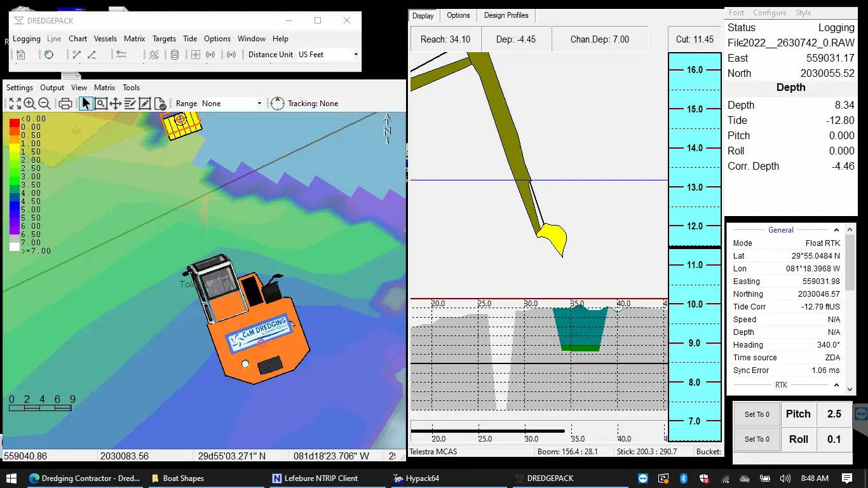
Task: Toggle the arrow pointer select tool
Action: [86, 104]
